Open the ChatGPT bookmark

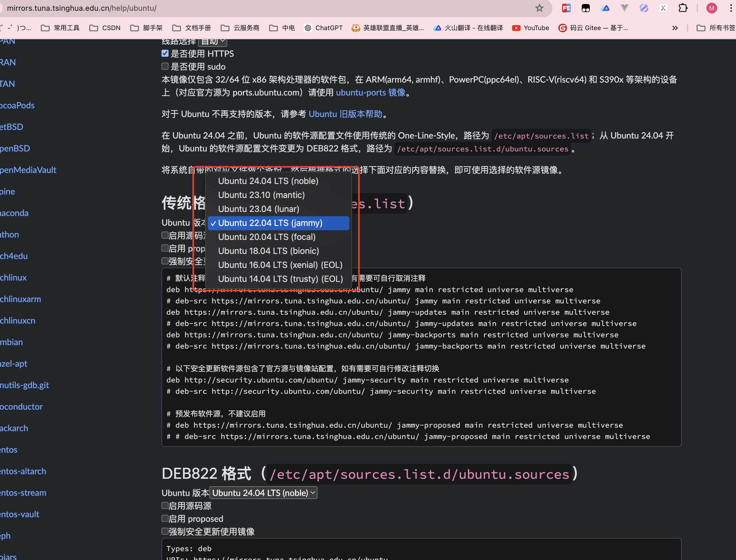pyautogui.click(x=323, y=28)
